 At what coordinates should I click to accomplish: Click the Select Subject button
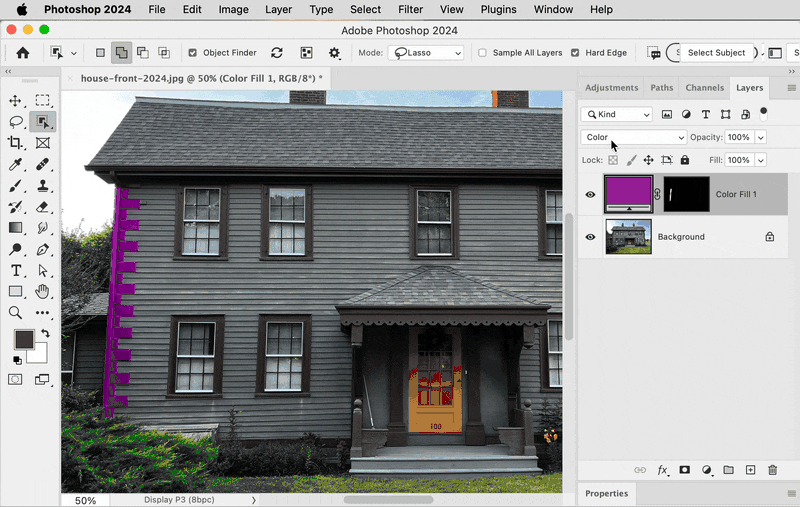(x=716, y=53)
